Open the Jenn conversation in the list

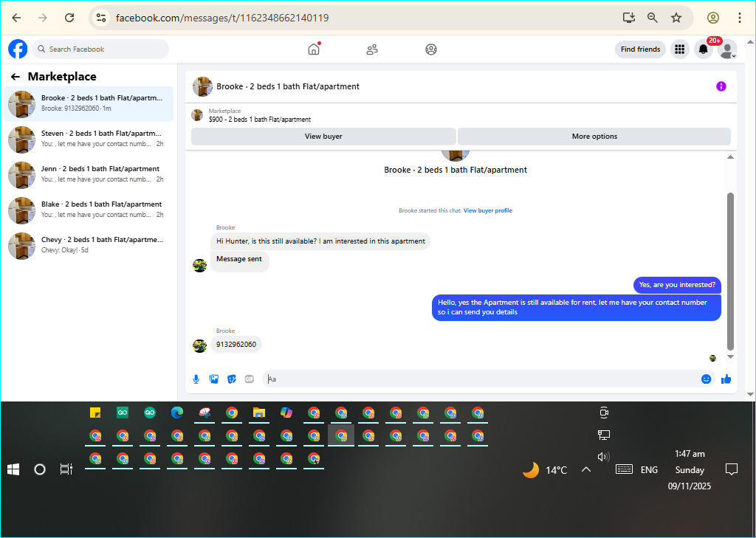coord(89,174)
